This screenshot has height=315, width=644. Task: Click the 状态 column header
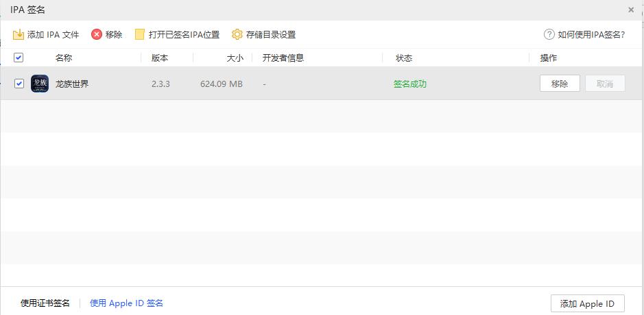point(404,58)
